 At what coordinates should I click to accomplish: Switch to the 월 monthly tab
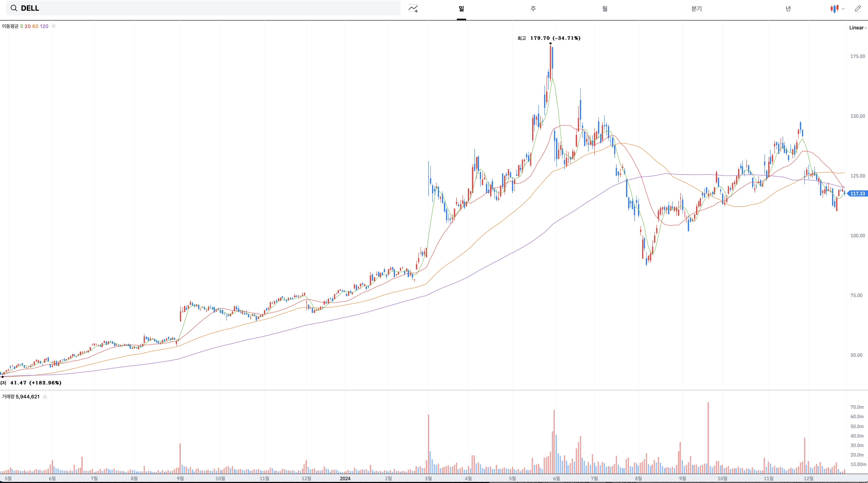point(605,9)
